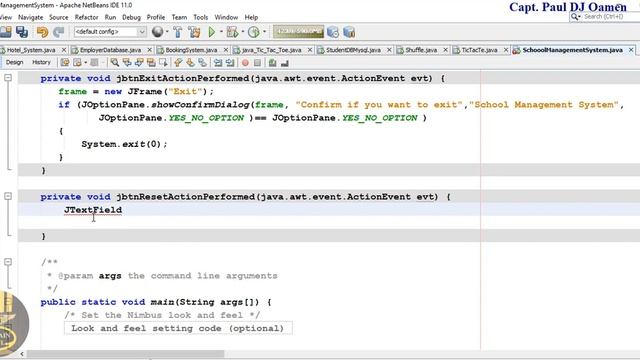Click the Search (Ctrl+I) field
The height and width of the screenshot is (360, 640).
click(605, 17)
